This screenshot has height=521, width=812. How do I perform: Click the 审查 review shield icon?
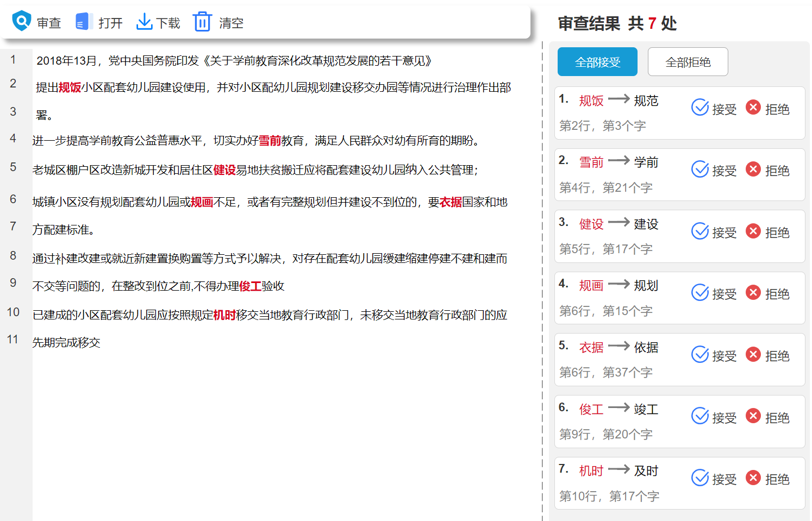click(x=22, y=21)
